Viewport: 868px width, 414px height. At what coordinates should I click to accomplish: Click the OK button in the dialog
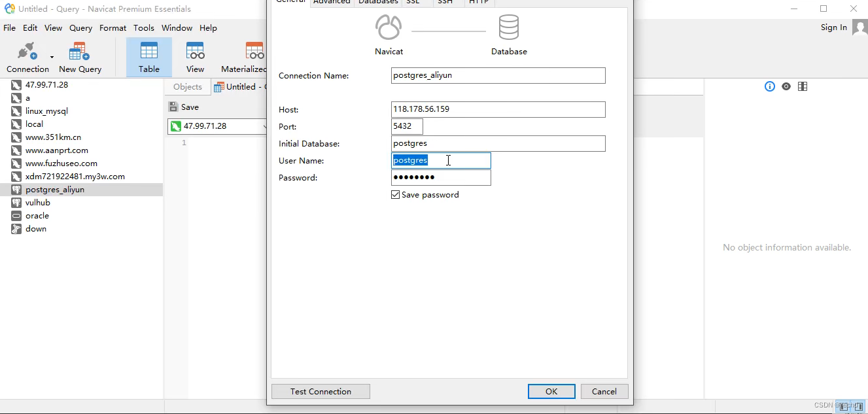click(x=551, y=392)
